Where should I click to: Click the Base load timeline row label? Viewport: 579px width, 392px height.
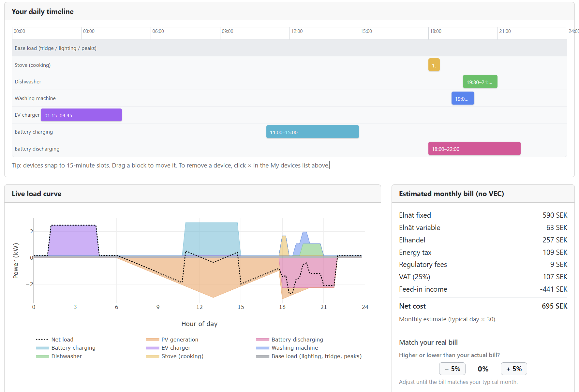(55, 48)
